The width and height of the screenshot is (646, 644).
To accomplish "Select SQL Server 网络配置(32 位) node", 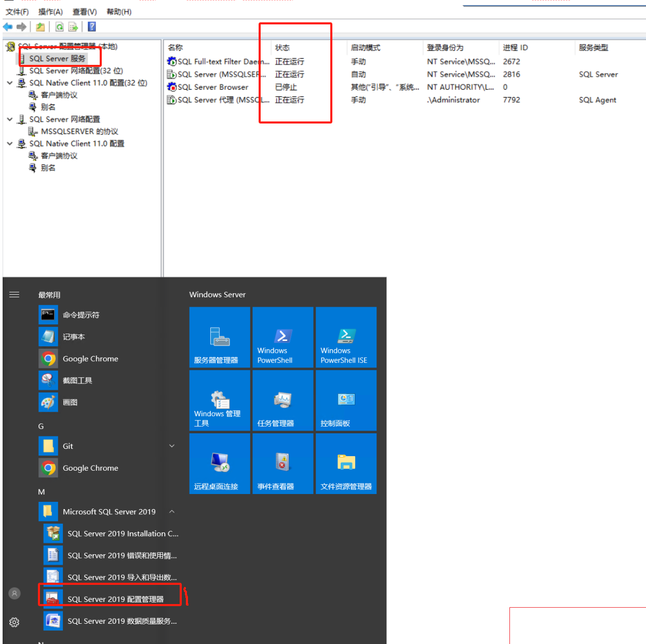I will 76,71.
